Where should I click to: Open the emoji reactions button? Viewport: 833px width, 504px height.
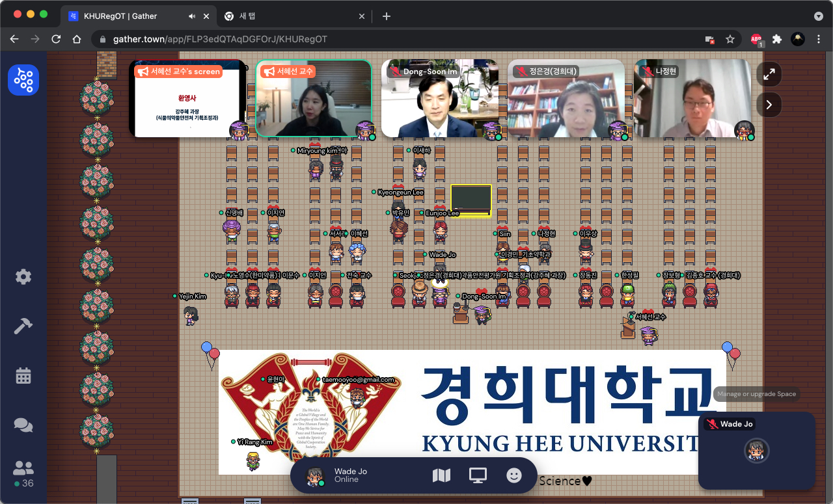[x=514, y=476]
